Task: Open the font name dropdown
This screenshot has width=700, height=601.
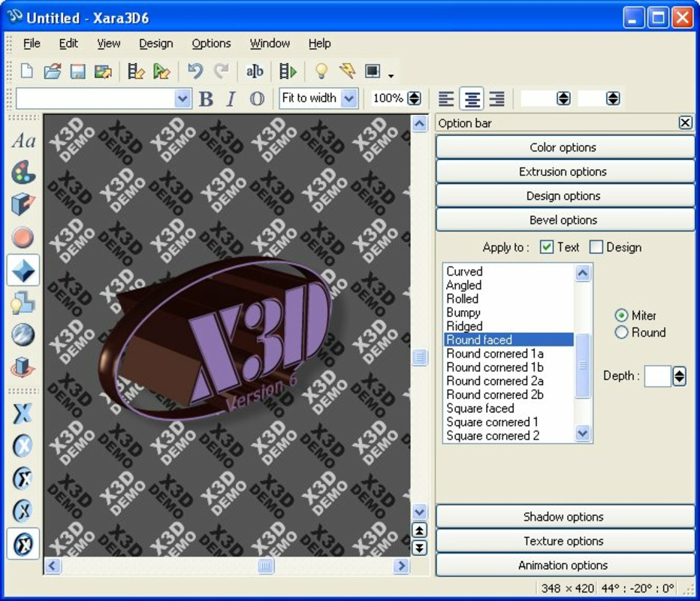Action: [x=183, y=98]
